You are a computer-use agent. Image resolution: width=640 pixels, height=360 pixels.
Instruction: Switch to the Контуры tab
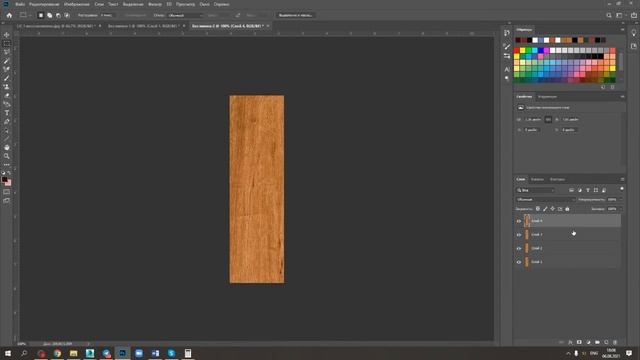(x=557, y=179)
